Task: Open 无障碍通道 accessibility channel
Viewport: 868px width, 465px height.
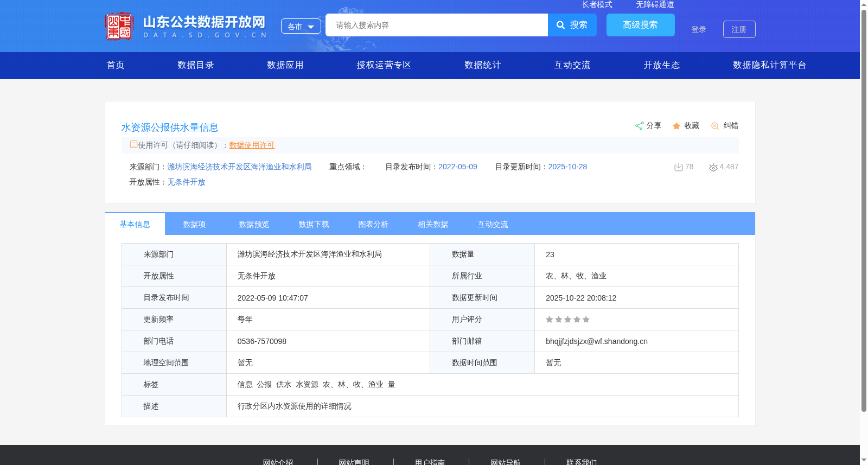Action: 655,4
